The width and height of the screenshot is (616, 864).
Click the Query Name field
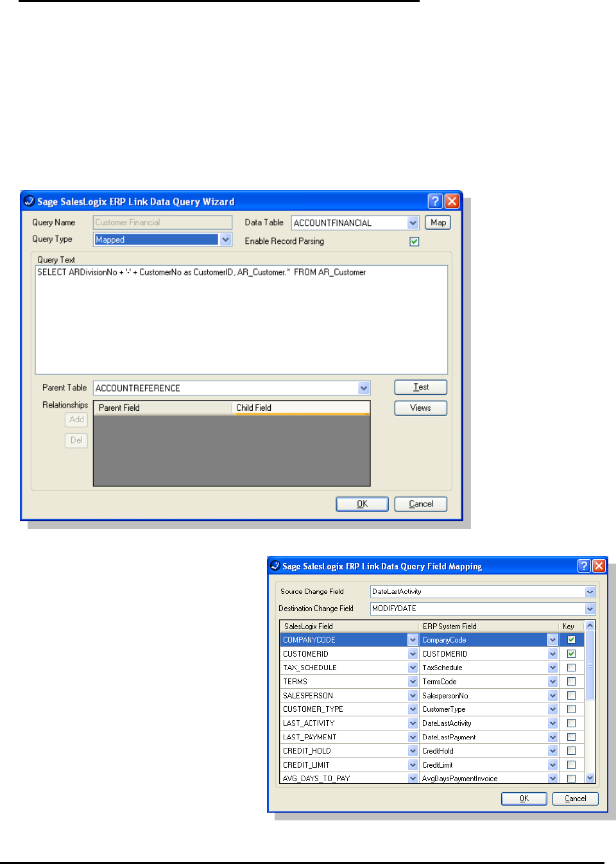(x=163, y=222)
